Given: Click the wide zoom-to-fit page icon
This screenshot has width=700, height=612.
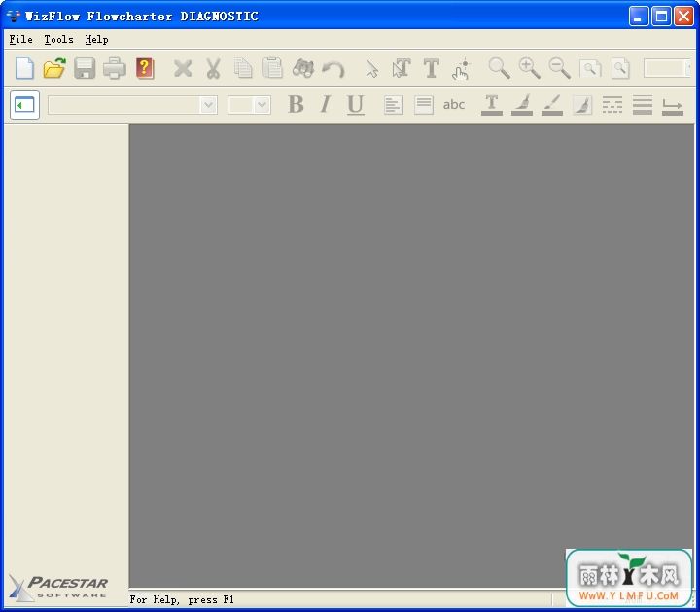Looking at the screenshot, I should pyautogui.click(x=590, y=69).
